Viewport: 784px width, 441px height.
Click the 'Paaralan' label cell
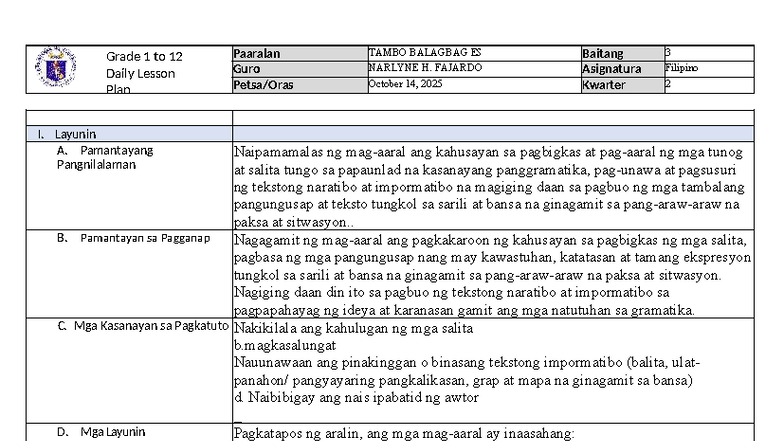[x=300, y=54]
